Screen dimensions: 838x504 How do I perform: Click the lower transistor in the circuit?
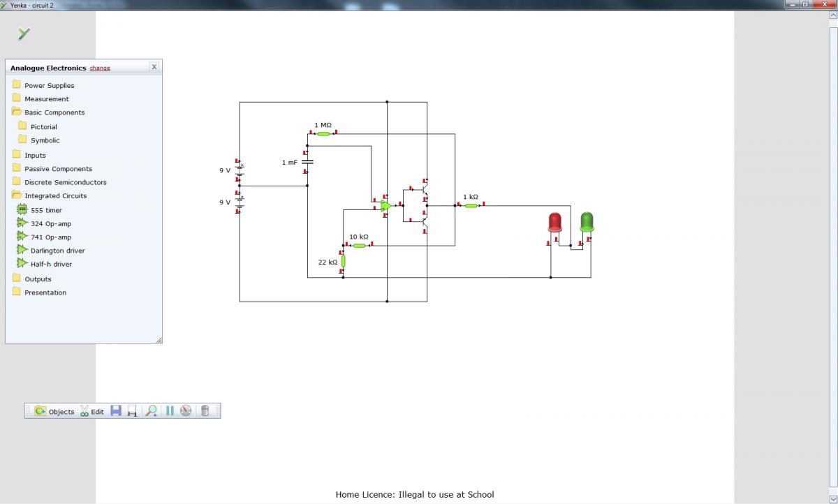(424, 222)
